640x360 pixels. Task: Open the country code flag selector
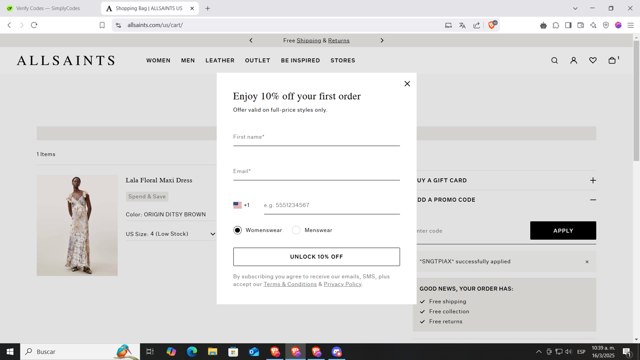241,205
